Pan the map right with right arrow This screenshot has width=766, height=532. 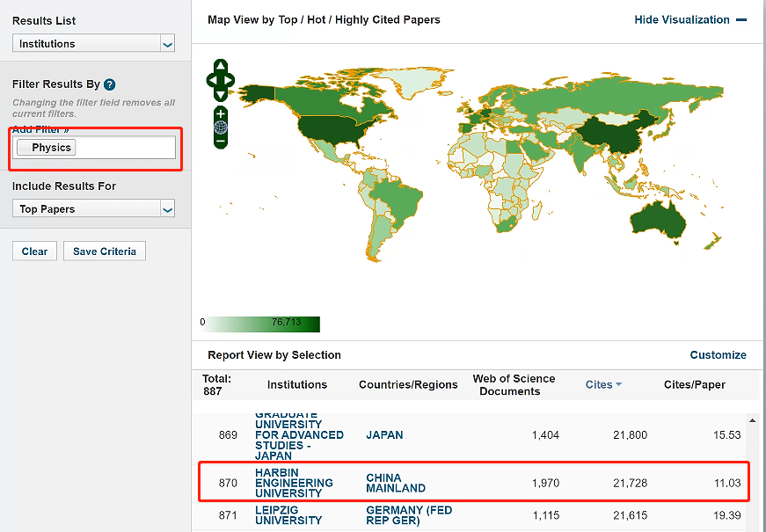(230, 81)
